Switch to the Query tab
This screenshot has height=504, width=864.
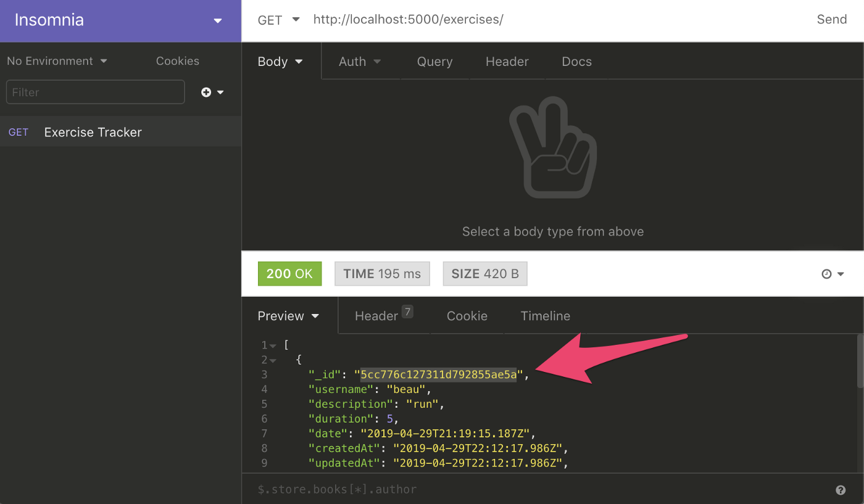pyautogui.click(x=434, y=62)
